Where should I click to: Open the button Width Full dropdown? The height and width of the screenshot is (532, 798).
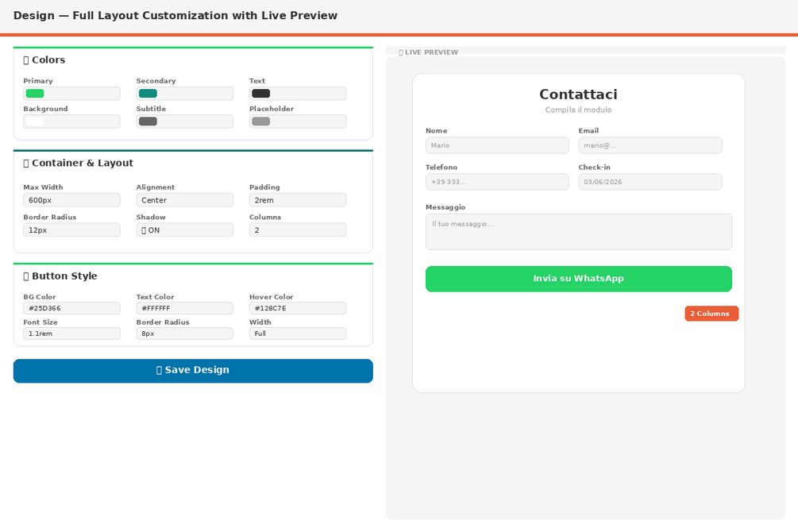click(298, 333)
